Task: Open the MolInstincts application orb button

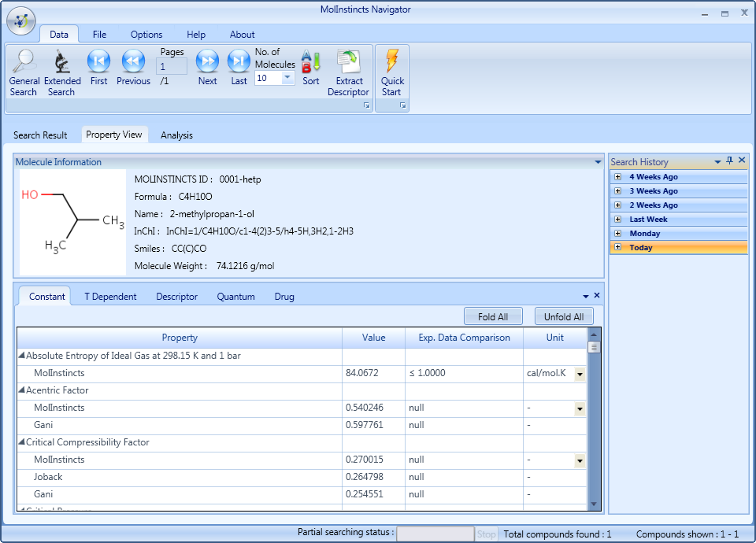Action: (21, 20)
